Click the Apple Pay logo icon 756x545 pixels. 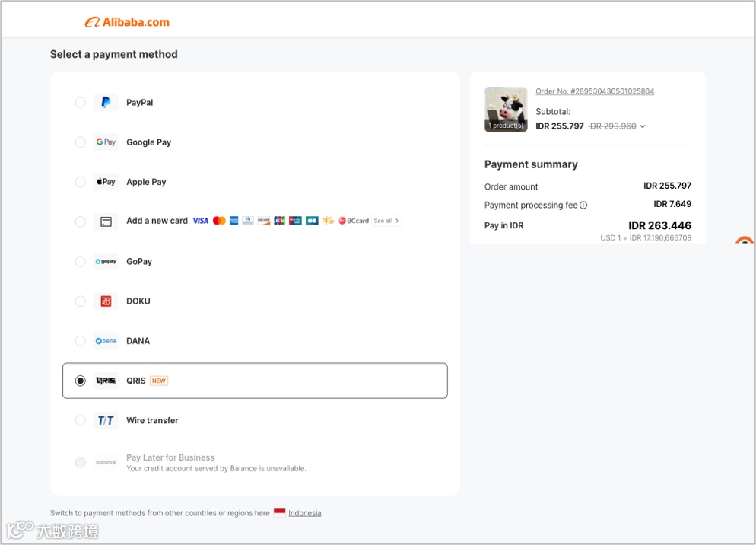(x=106, y=182)
